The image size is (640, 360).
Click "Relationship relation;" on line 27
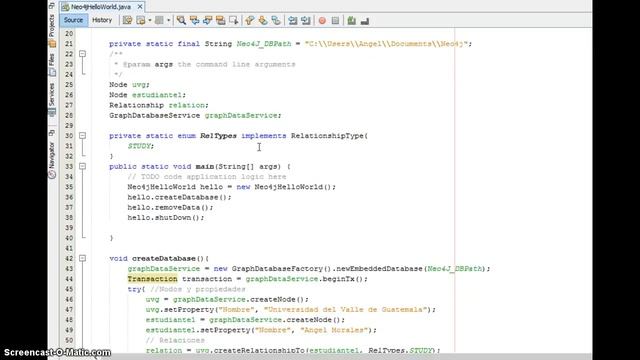point(159,105)
